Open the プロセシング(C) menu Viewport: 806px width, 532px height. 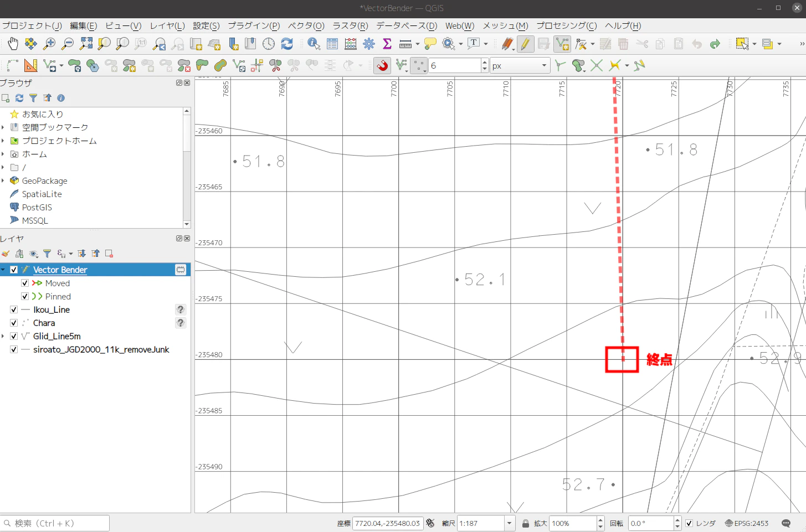pos(566,26)
